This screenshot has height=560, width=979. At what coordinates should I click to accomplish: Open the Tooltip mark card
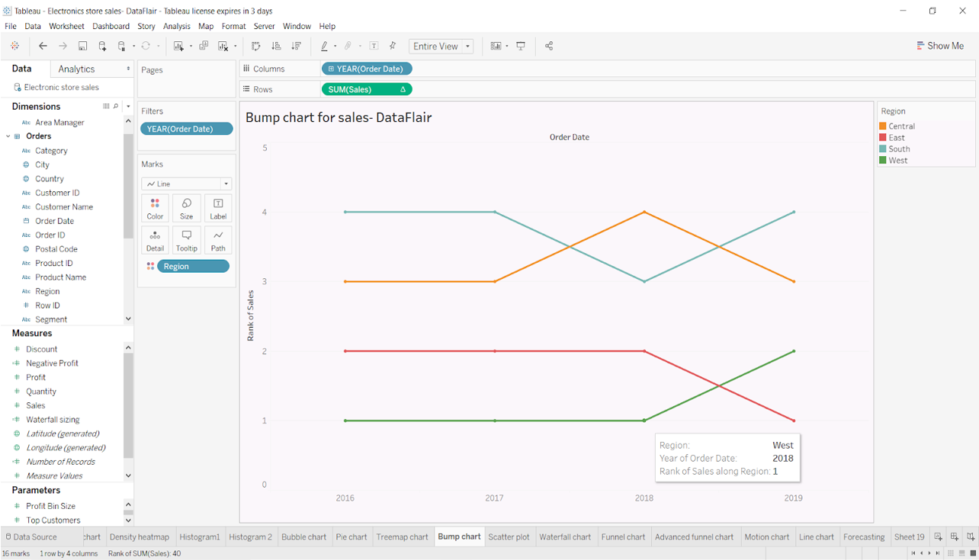point(186,240)
